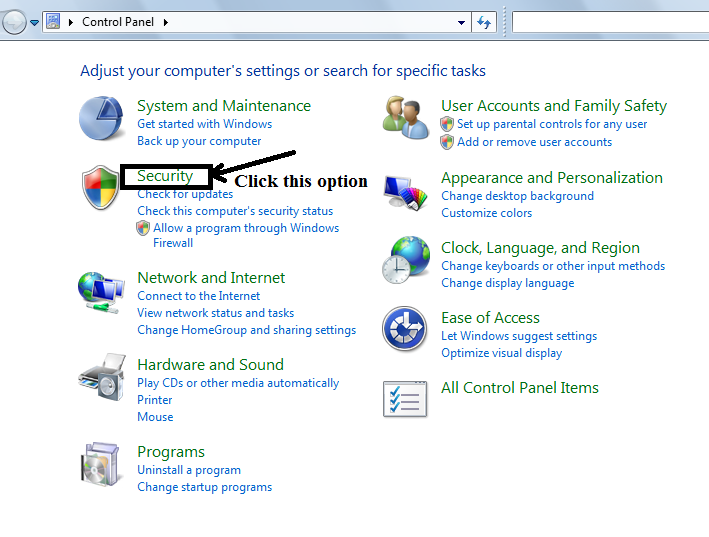Click the Network and Internet globe icon

click(x=102, y=293)
